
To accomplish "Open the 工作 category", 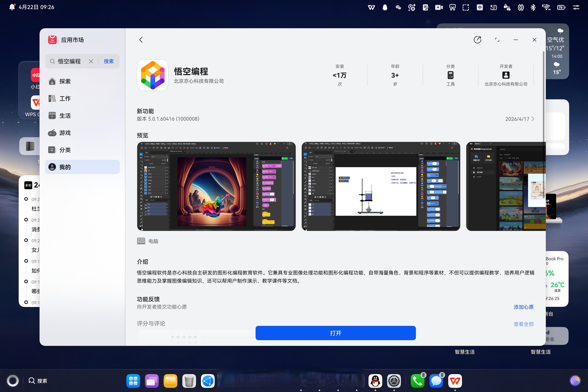I will (x=82, y=99).
